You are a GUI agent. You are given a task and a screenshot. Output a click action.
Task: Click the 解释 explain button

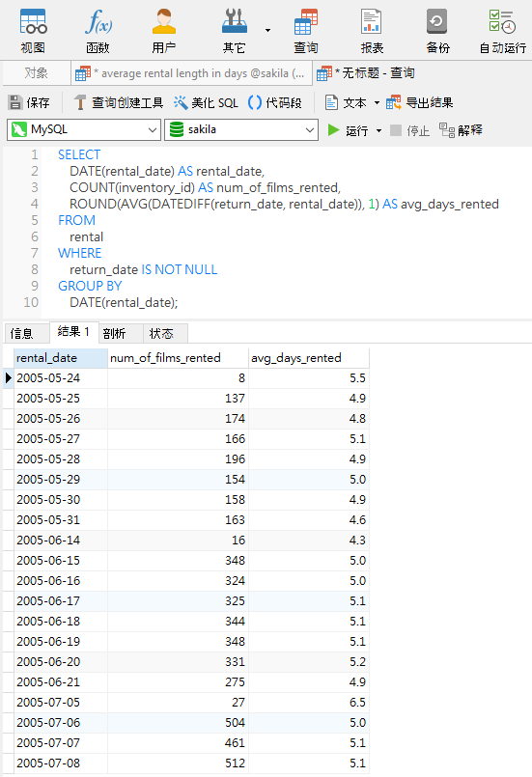point(461,130)
